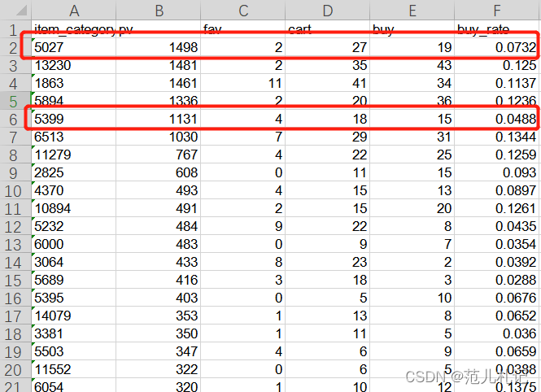
Task: Click cell containing category 4370
Action: point(74,190)
